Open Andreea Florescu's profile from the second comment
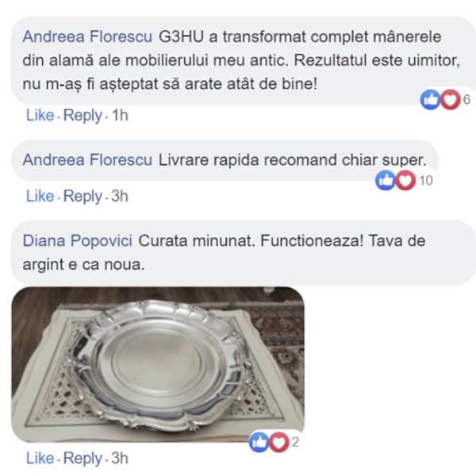 point(87,160)
